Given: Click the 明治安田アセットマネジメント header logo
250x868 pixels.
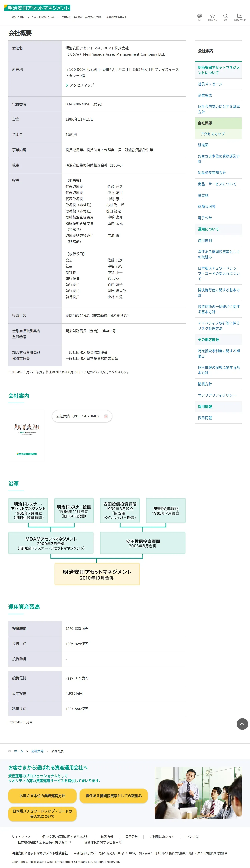Looking at the screenshot, I should pyautogui.click(x=37, y=8).
